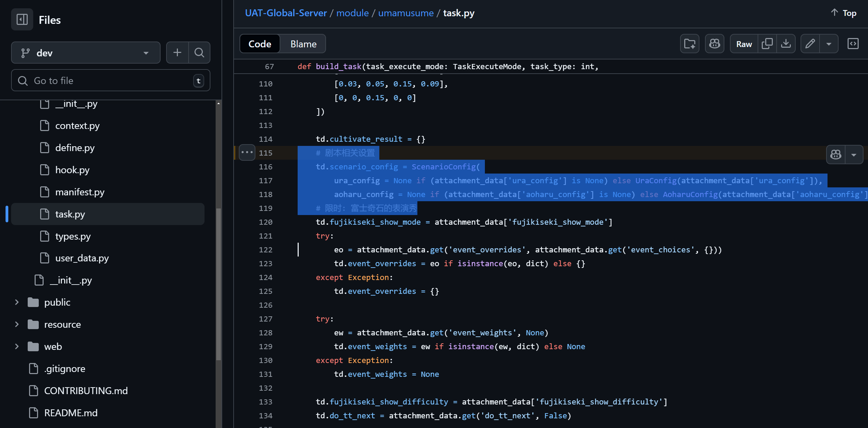
Task: Open Copilot chat icon in toolbar
Action: [714, 44]
